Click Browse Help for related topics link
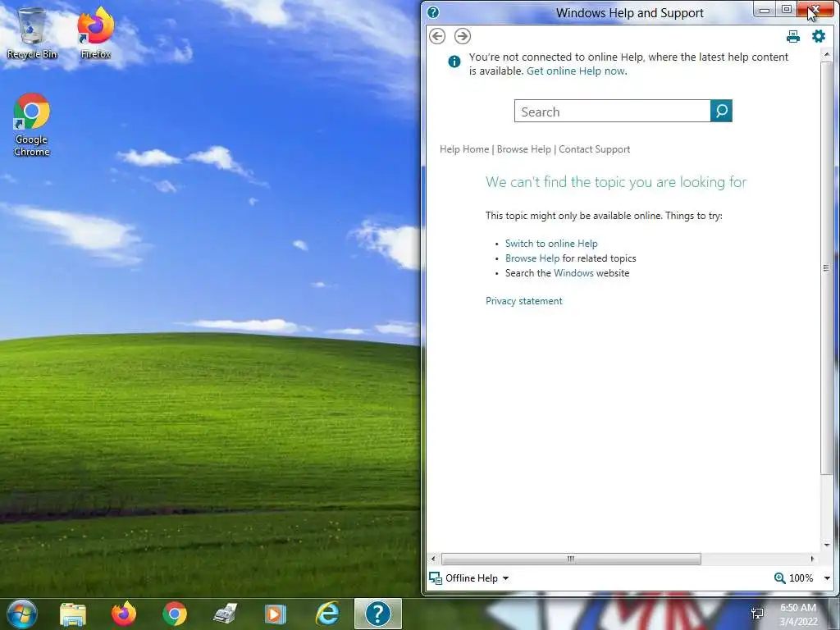The width and height of the screenshot is (840, 630). (532, 258)
